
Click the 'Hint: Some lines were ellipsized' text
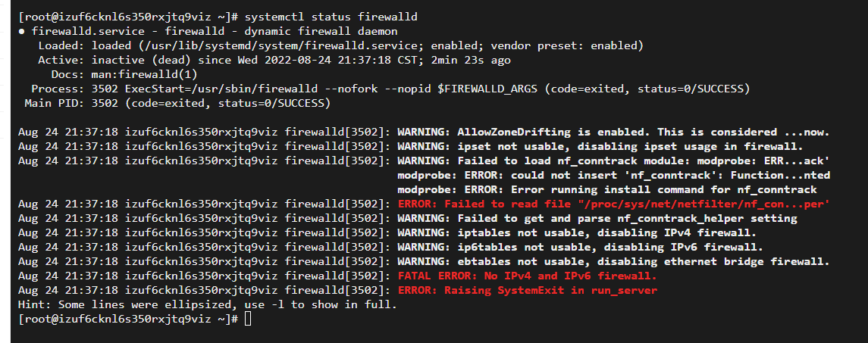point(208,305)
